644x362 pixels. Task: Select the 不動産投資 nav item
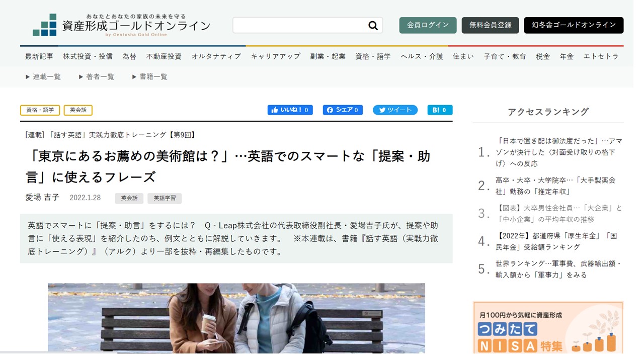click(164, 56)
